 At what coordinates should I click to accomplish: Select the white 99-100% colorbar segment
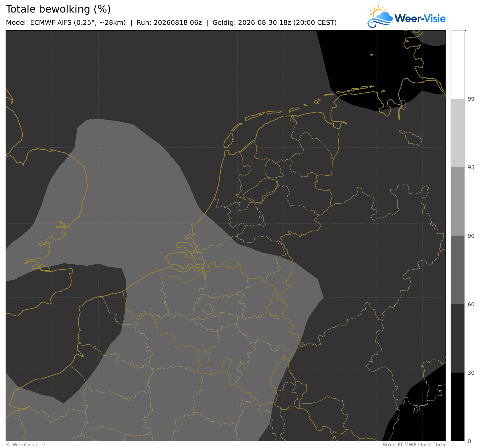457,65
